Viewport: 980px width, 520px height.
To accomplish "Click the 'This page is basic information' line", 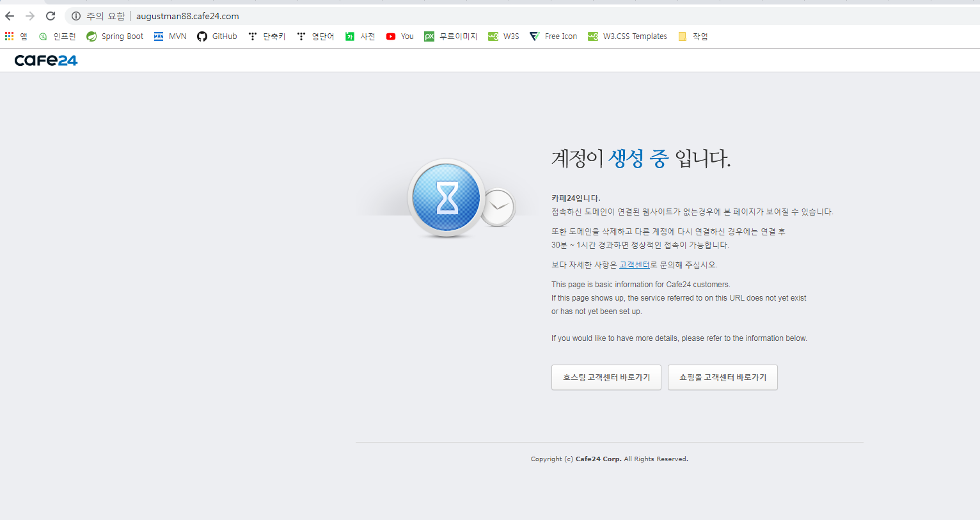I will pyautogui.click(x=640, y=285).
